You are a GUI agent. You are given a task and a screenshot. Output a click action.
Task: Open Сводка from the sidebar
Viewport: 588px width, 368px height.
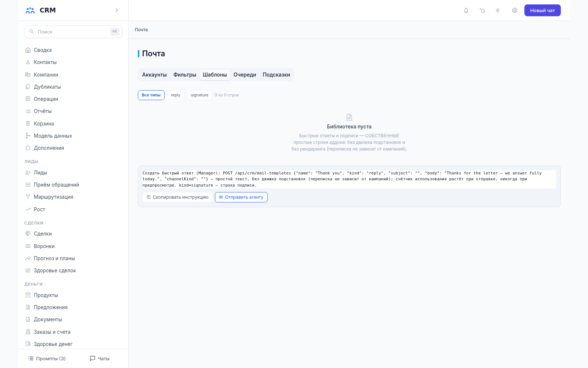coord(73,50)
